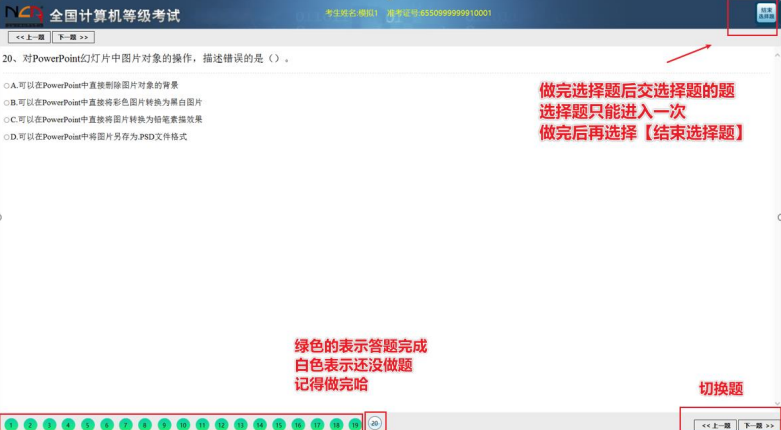Image resolution: width=781 pixels, height=430 pixels.
Task: Jump to question 17 circle
Action: pos(317,425)
